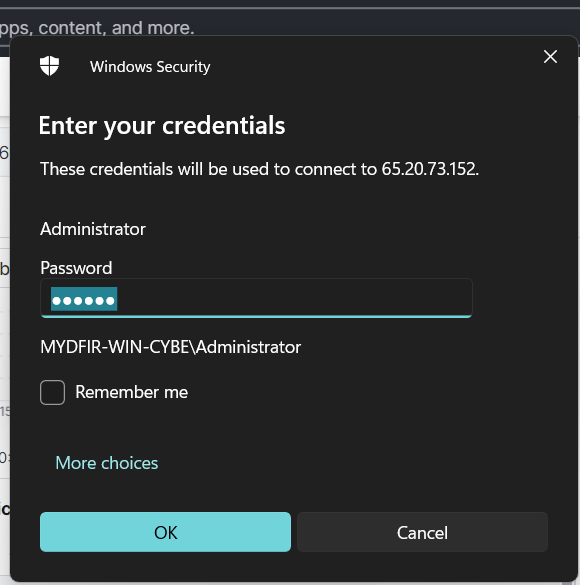Viewport: 580px width, 585px height.
Task: Dismiss the prompt with Cancel button
Action: pyautogui.click(x=422, y=532)
